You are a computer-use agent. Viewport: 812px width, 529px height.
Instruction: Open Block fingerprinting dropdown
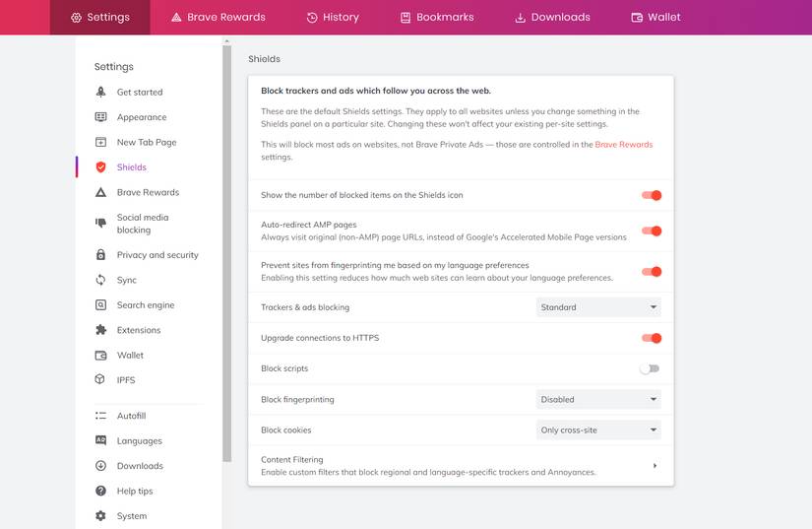[598, 400]
